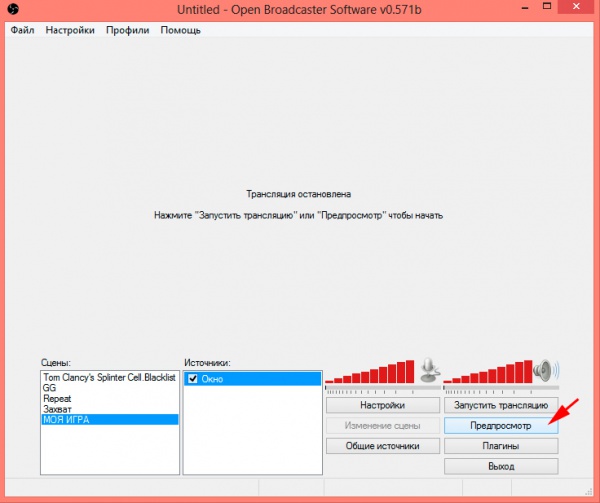
Task: Toggle the Окно source checkbox
Action: click(193, 379)
